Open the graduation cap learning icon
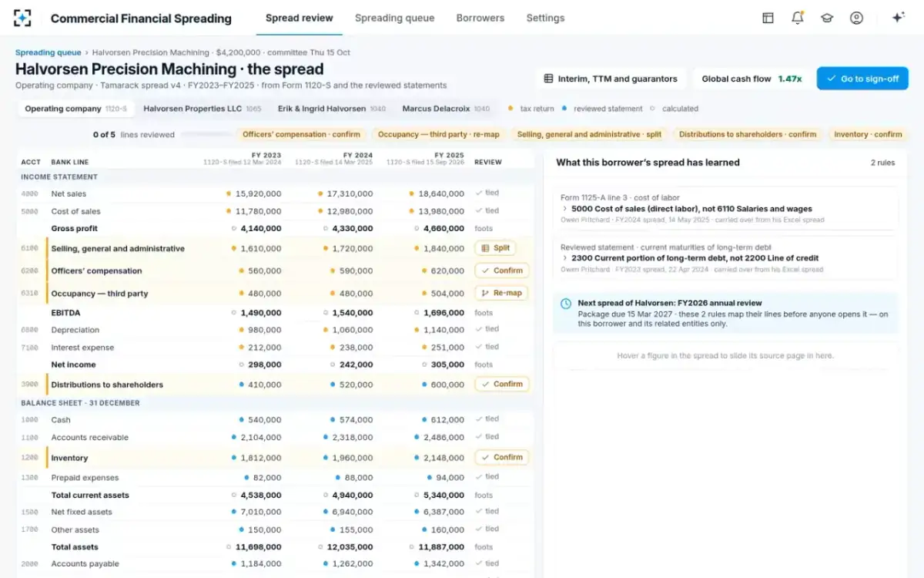This screenshot has height=578, width=924. [827, 18]
